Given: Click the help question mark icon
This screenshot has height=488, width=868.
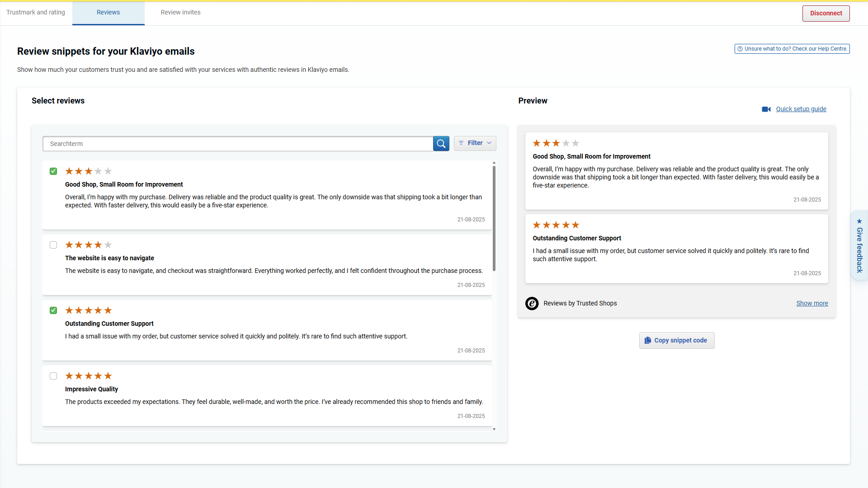Looking at the screenshot, I should pos(740,49).
